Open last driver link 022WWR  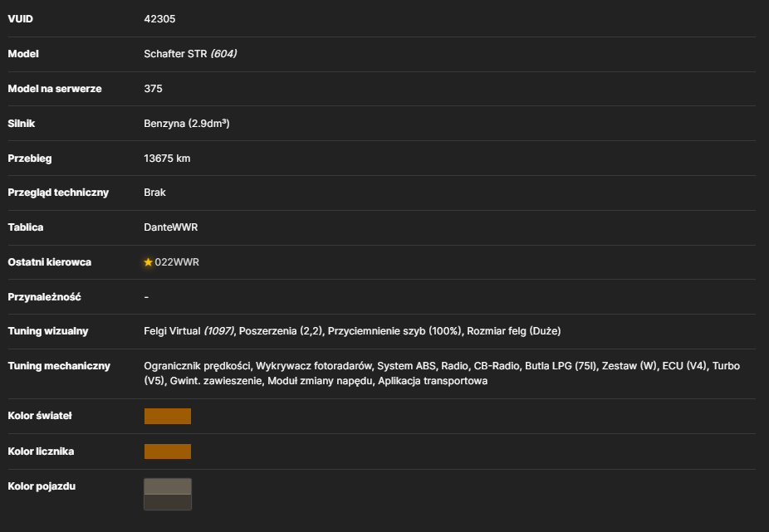click(x=177, y=262)
